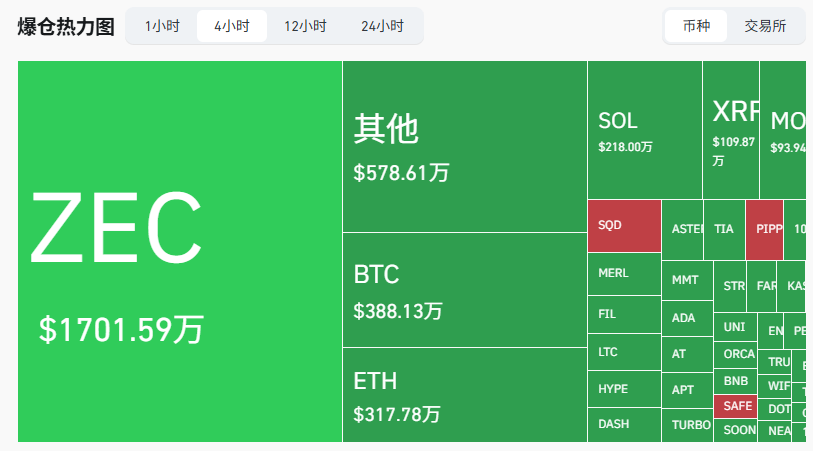The height and width of the screenshot is (451, 813).
Task: Switch to the 12小时 time range
Action: (x=305, y=26)
